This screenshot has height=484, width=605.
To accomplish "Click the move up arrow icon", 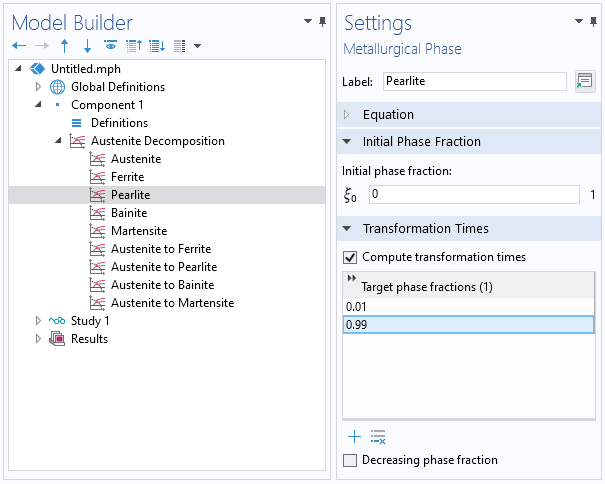I will click(x=65, y=46).
